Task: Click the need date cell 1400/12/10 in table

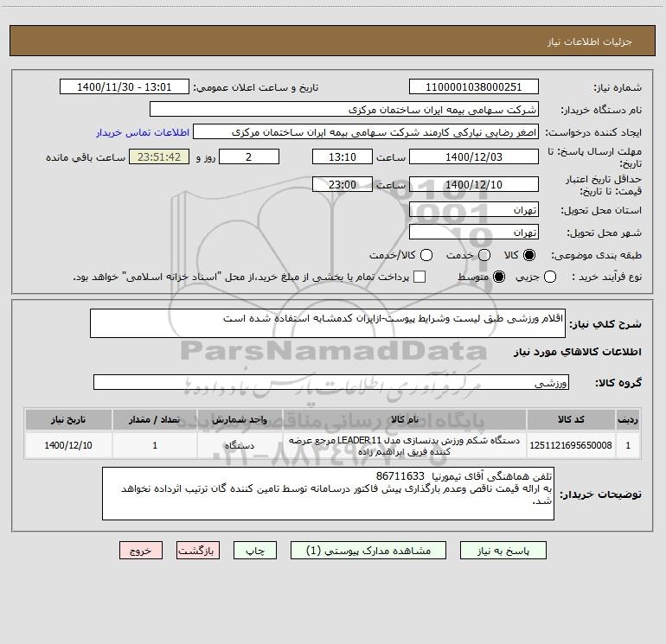Action: (x=68, y=445)
